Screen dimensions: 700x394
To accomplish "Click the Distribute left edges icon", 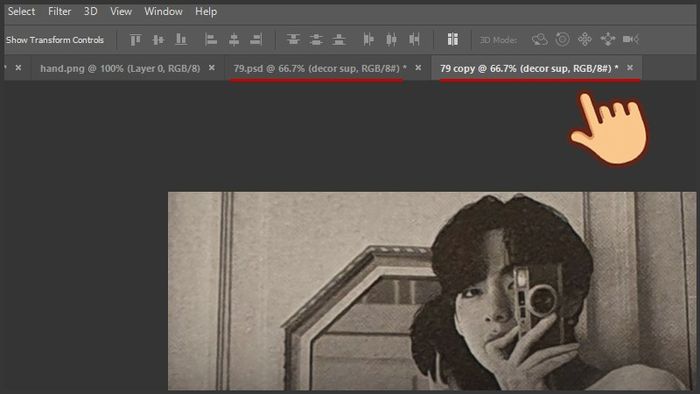I will (x=368, y=40).
